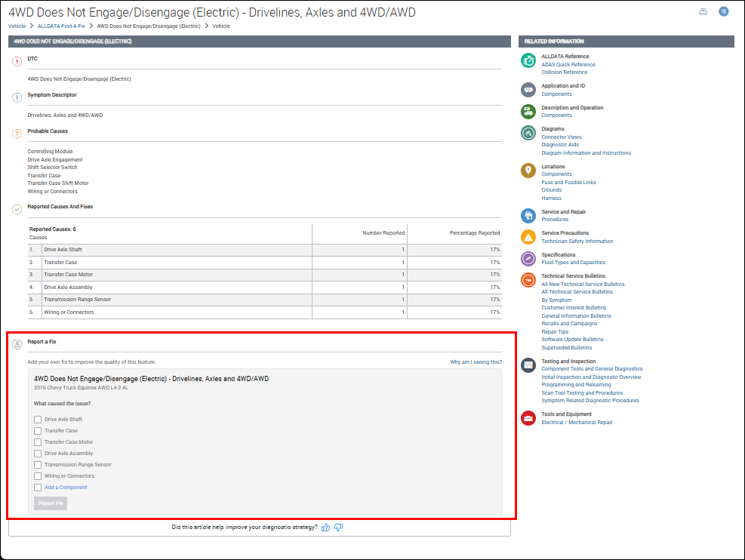745x560 pixels.
Task: Click the Report a Fix person icon
Action: coord(17,344)
